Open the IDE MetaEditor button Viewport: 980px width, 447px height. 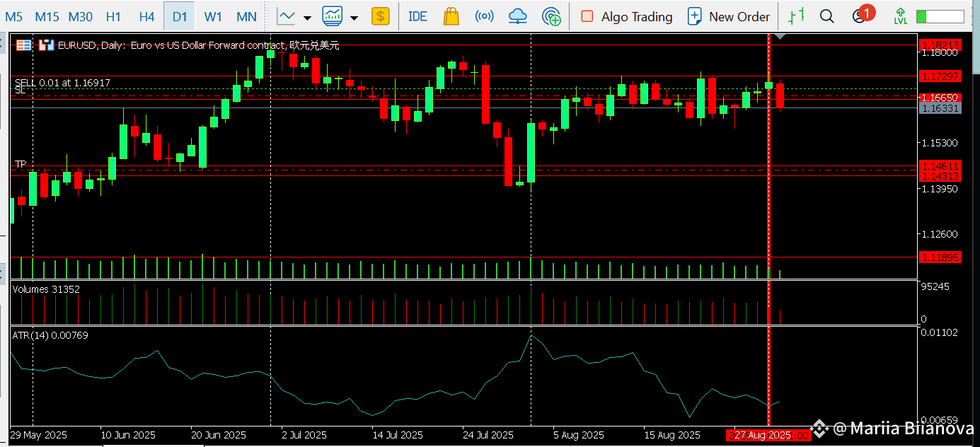click(417, 16)
